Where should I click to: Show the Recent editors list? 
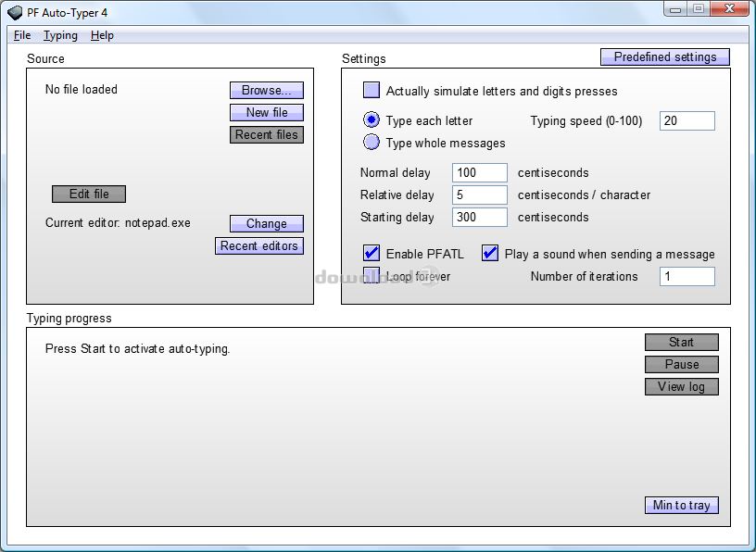click(259, 245)
